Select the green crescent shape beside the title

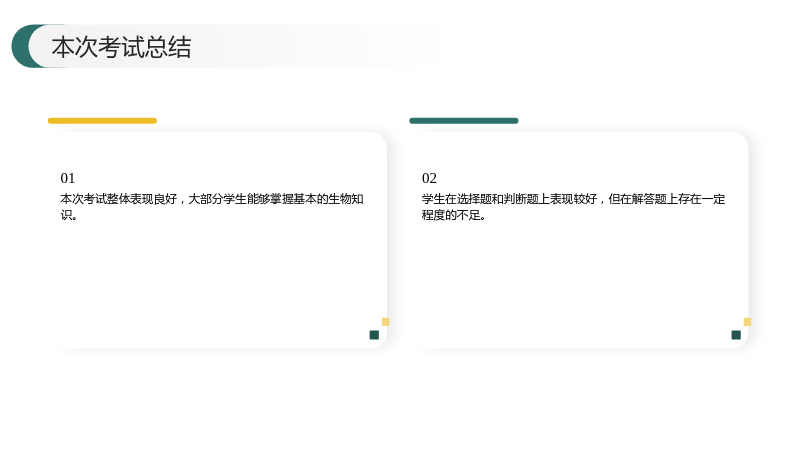22,46
